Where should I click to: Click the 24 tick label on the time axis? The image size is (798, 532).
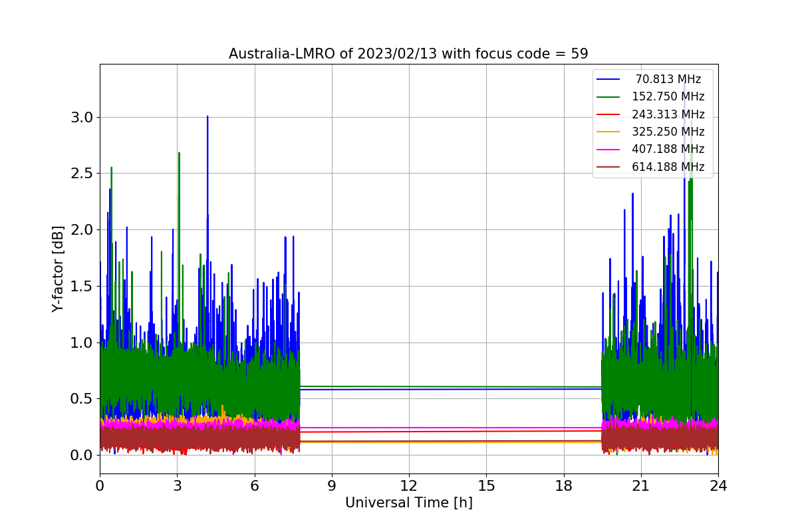click(x=718, y=485)
